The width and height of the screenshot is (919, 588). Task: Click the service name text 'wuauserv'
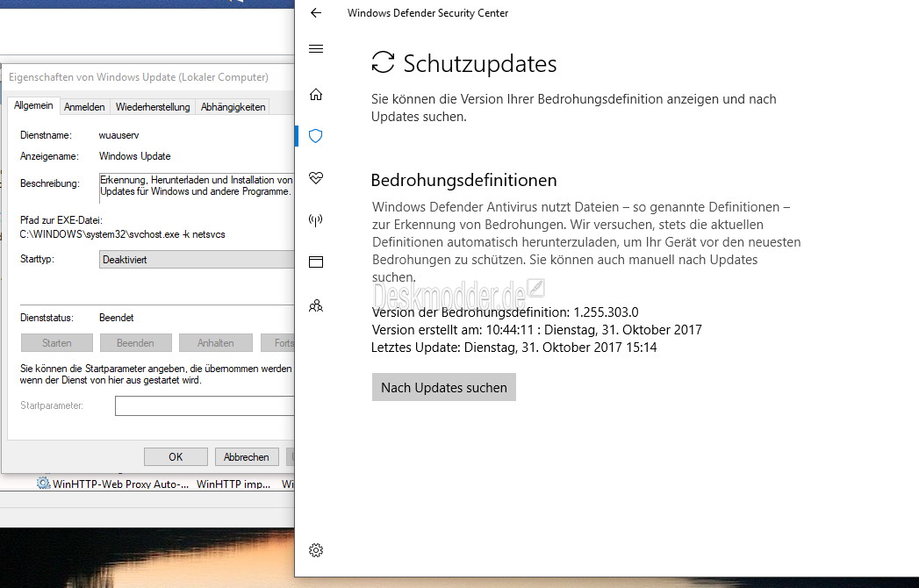coord(119,135)
